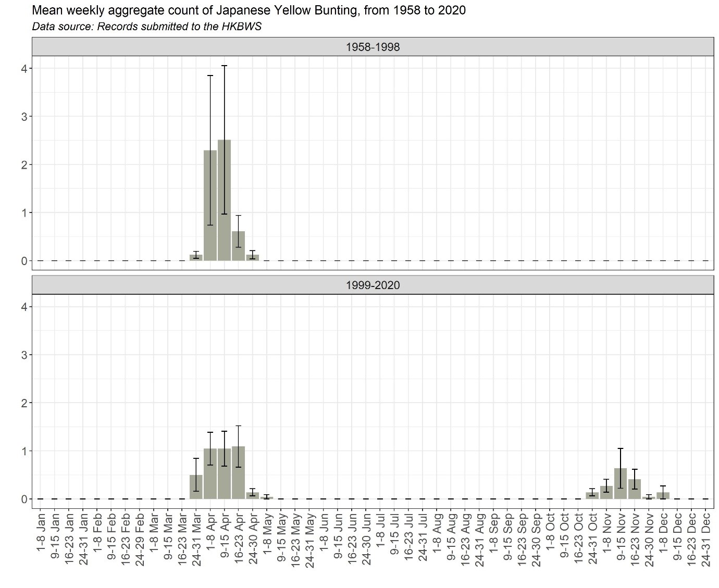Click y-axis label 0 in the 1958-1998 panel
The image size is (719, 588).
coord(24,260)
